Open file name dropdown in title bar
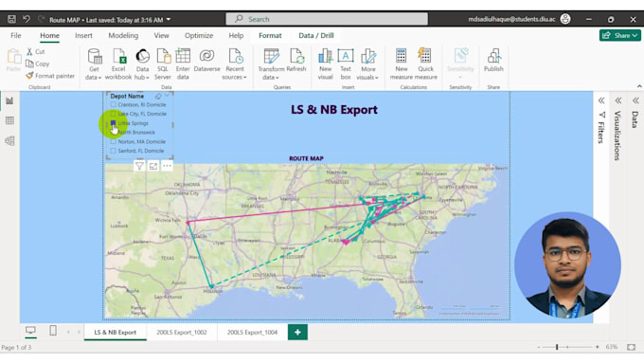This screenshot has height=363, width=644. (x=169, y=20)
